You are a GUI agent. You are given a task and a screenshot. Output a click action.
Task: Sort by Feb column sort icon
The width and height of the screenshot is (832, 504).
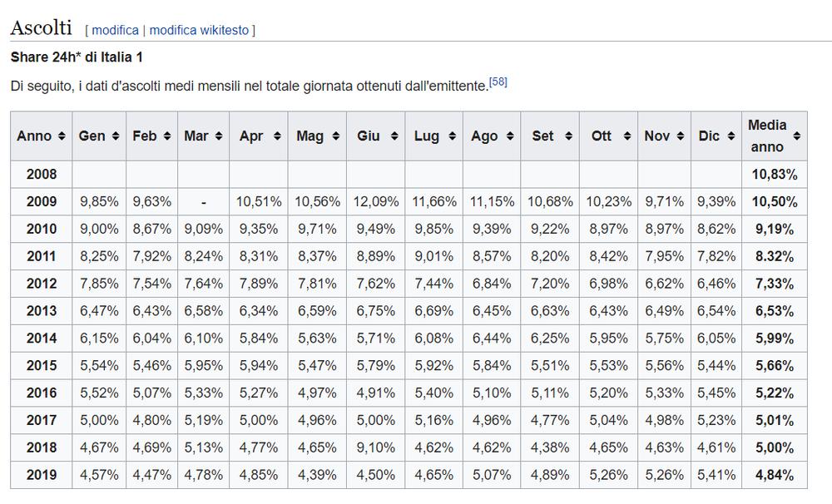pyautogui.click(x=166, y=136)
